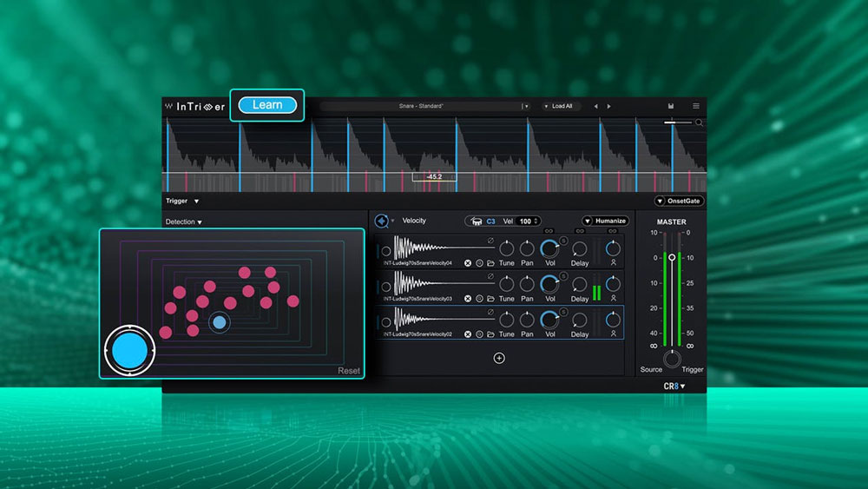Click the blue Learn button

tap(267, 105)
